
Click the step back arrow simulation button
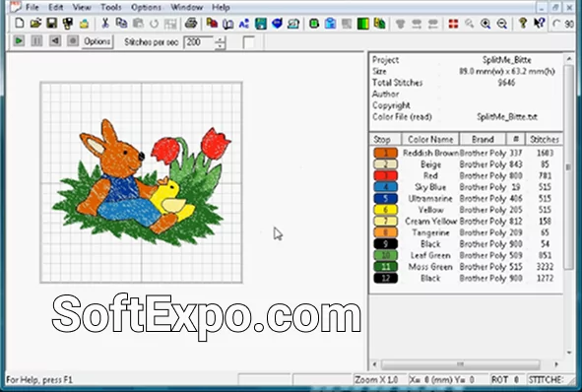[55, 40]
